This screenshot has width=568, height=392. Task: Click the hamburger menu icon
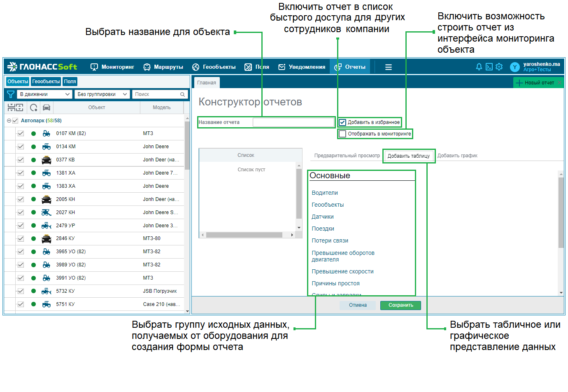pyautogui.click(x=388, y=67)
